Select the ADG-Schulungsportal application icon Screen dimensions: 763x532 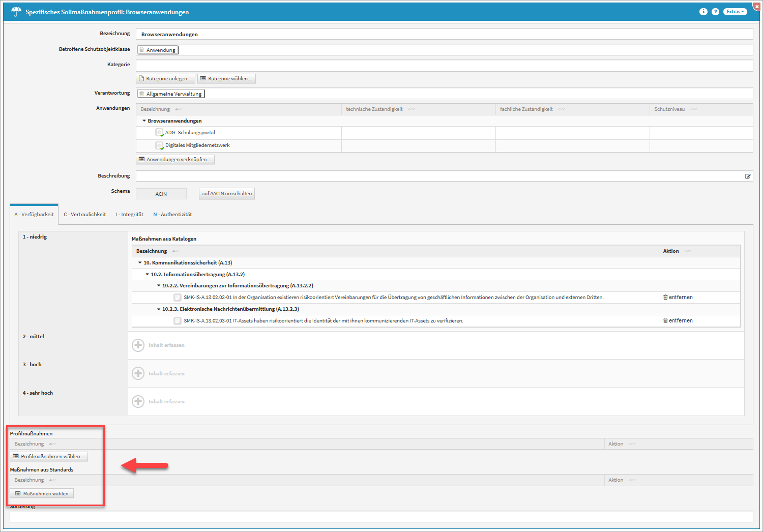159,133
